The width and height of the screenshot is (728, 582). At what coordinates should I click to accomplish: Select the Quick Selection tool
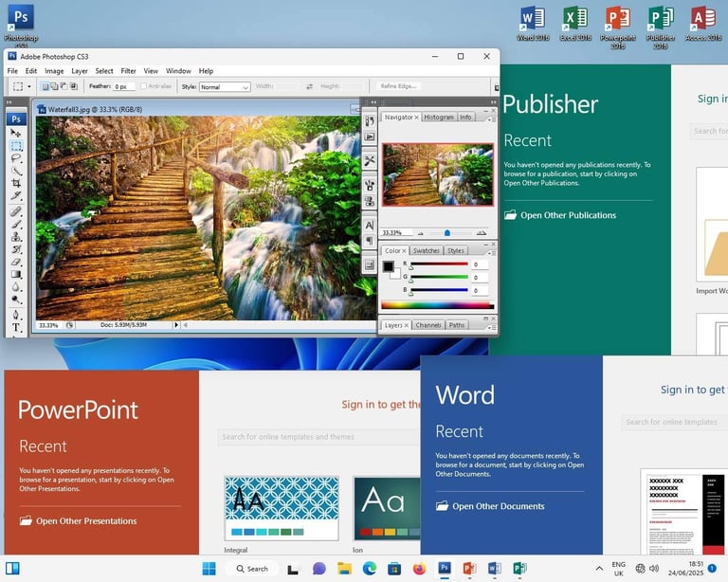click(x=16, y=171)
